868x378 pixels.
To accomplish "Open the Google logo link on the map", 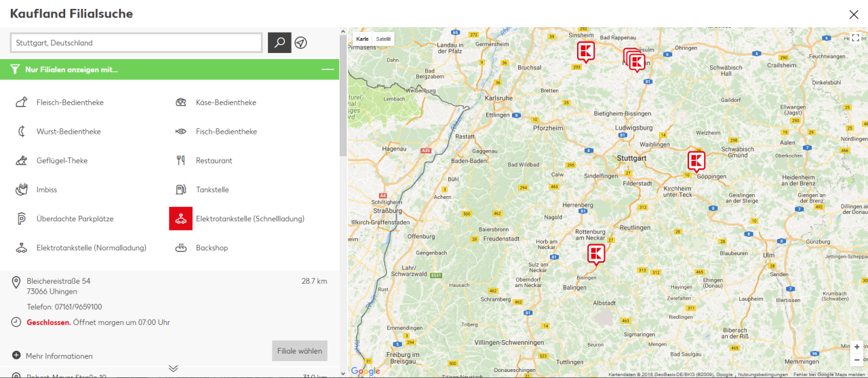I will click(366, 371).
